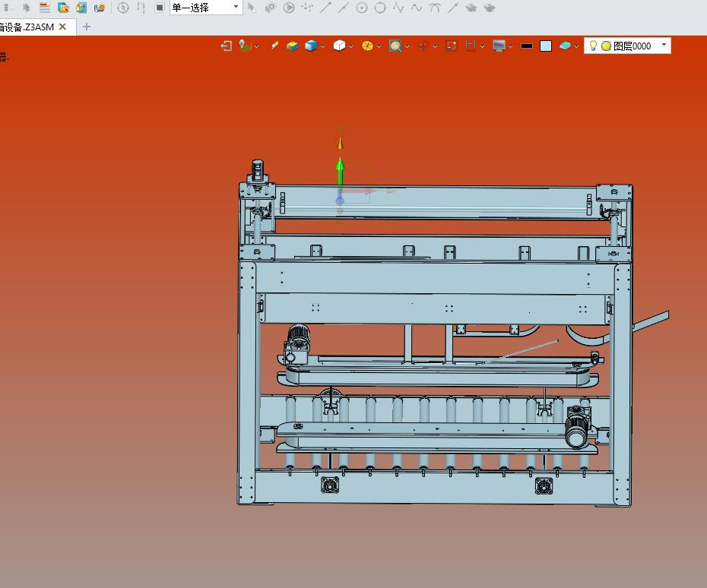Screen dimensions: 707x588
Task: Click the yellow circle layer status icon
Action: coord(606,46)
